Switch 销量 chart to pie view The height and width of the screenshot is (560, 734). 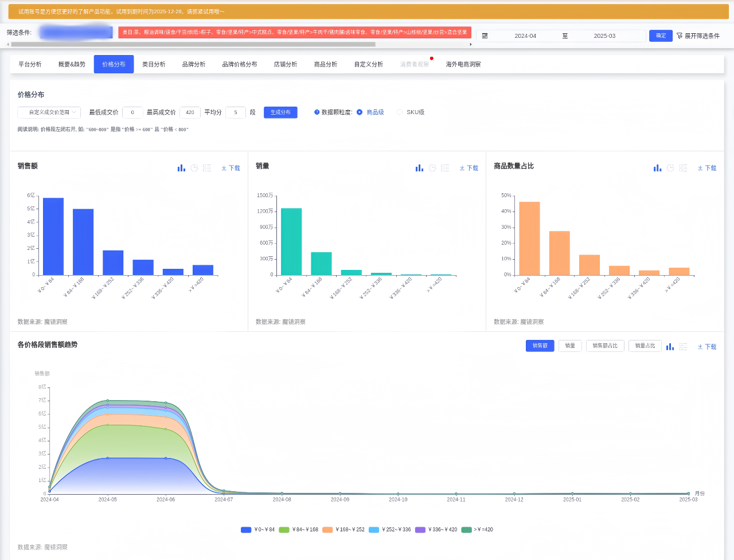tap(432, 168)
